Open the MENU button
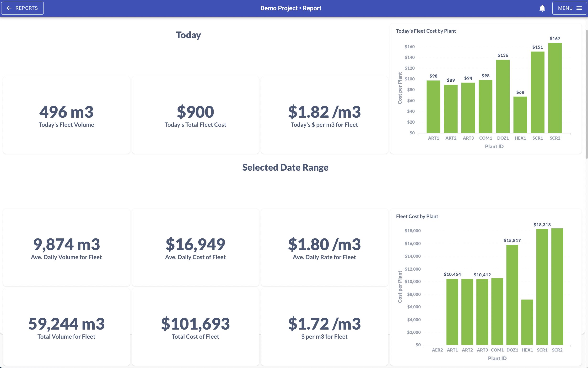 569,8
